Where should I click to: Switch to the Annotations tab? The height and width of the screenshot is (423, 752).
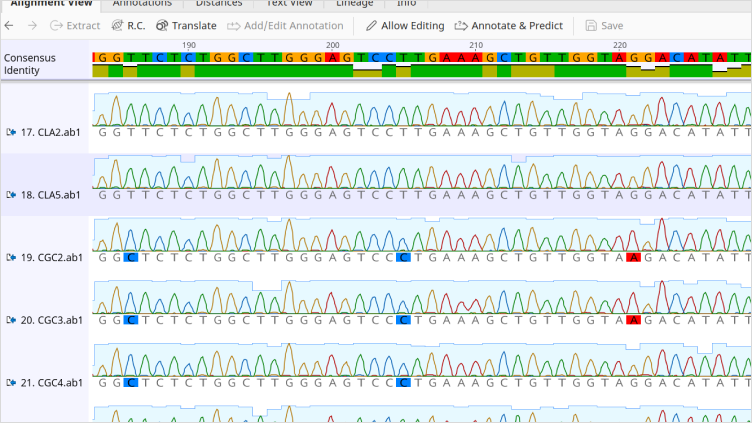(140, 4)
